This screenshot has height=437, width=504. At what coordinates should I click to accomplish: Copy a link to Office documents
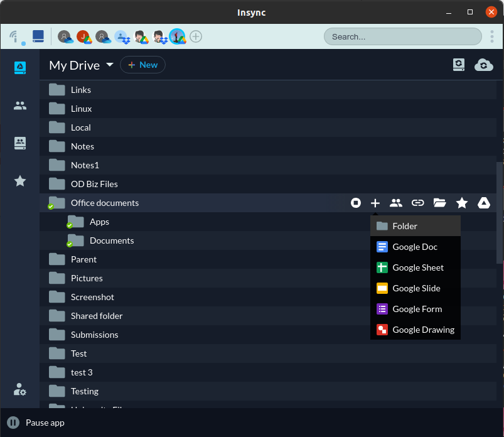click(417, 203)
